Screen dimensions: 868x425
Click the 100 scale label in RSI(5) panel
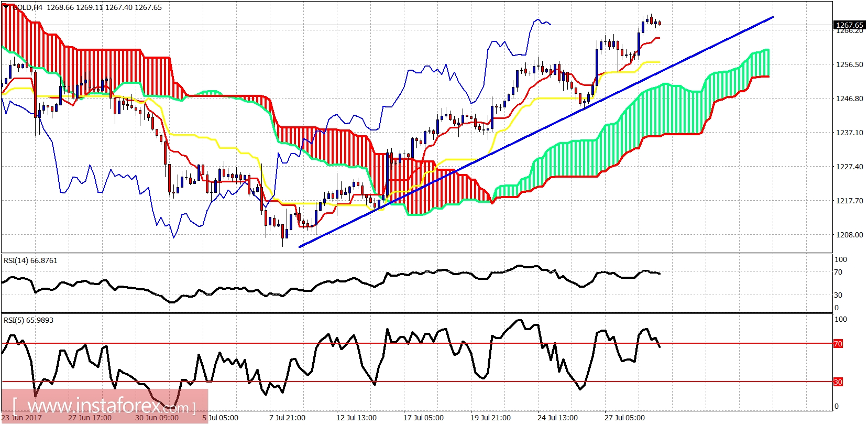coord(840,319)
